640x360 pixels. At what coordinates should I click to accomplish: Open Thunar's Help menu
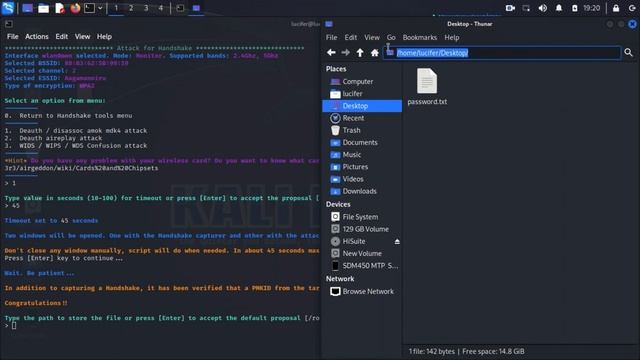pyautogui.click(x=452, y=38)
